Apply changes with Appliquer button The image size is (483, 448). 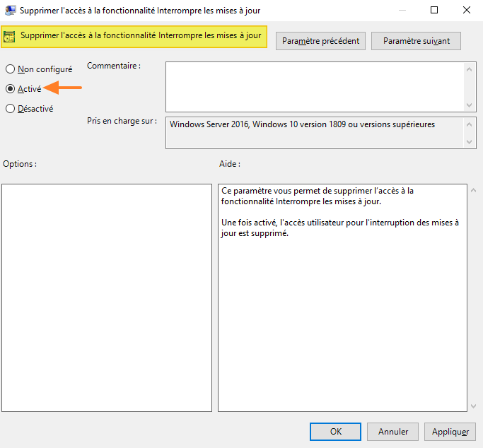[450, 431]
